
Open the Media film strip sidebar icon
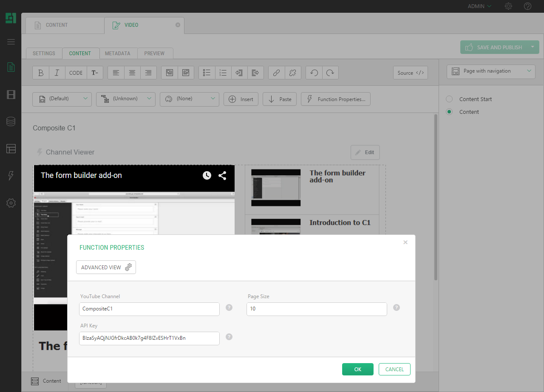tap(11, 94)
